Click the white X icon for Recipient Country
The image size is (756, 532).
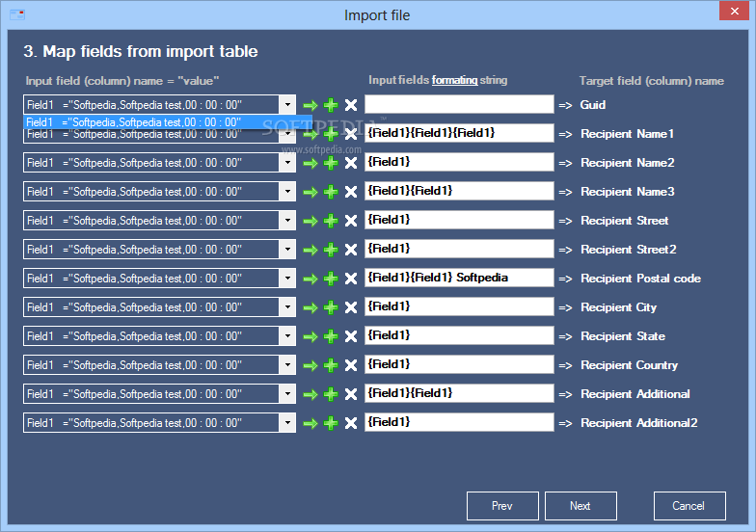(x=351, y=365)
